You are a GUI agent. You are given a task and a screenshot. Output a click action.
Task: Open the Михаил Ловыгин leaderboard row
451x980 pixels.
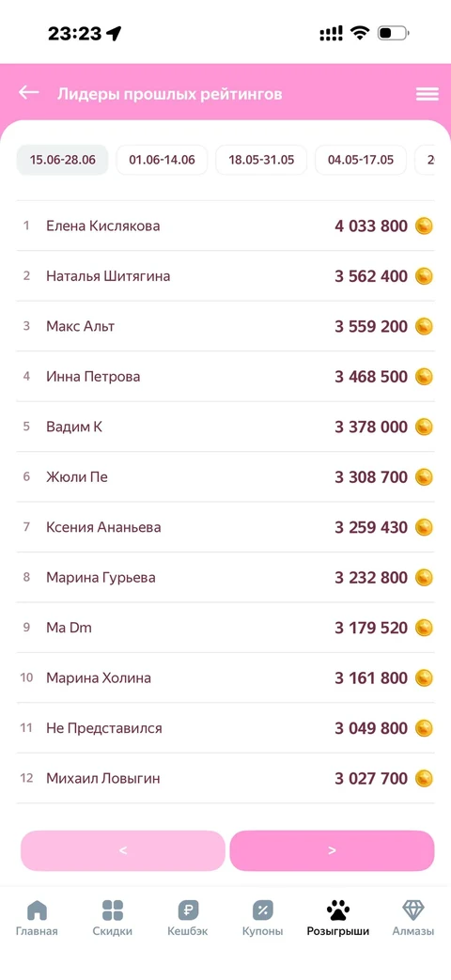coord(225,778)
